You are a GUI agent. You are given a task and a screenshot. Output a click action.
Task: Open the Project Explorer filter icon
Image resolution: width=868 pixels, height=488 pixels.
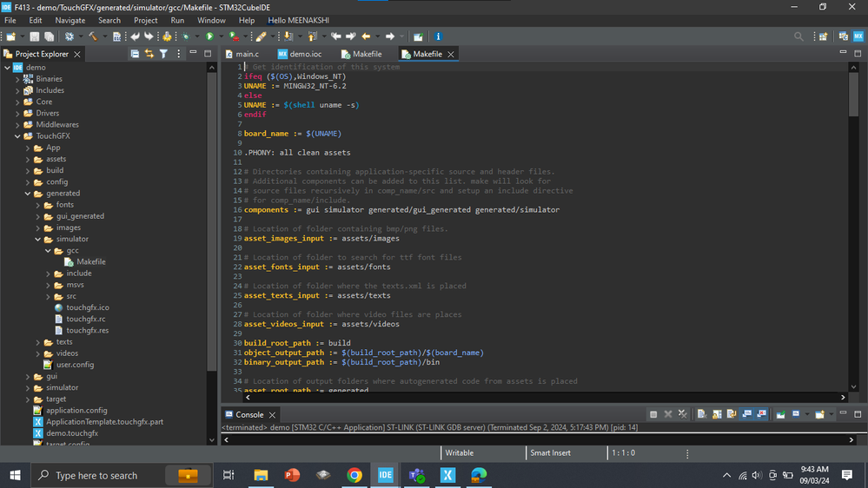[x=163, y=54]
